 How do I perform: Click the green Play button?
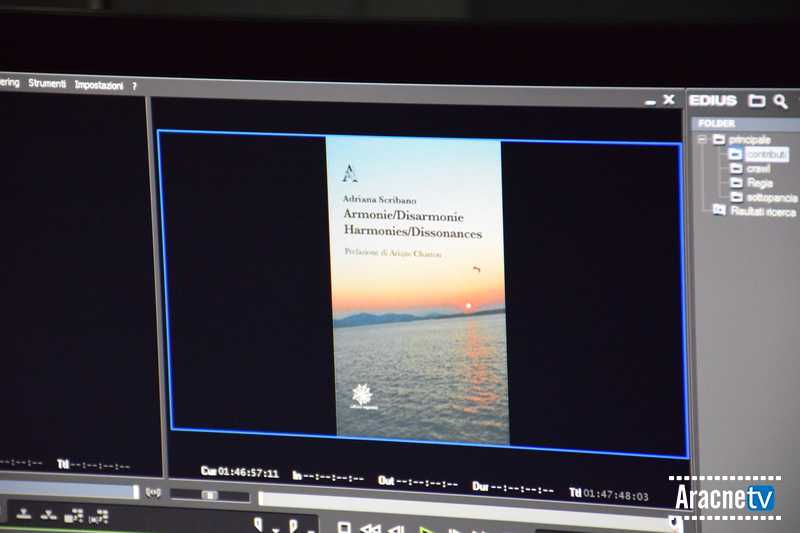click(x=426, y=530)
